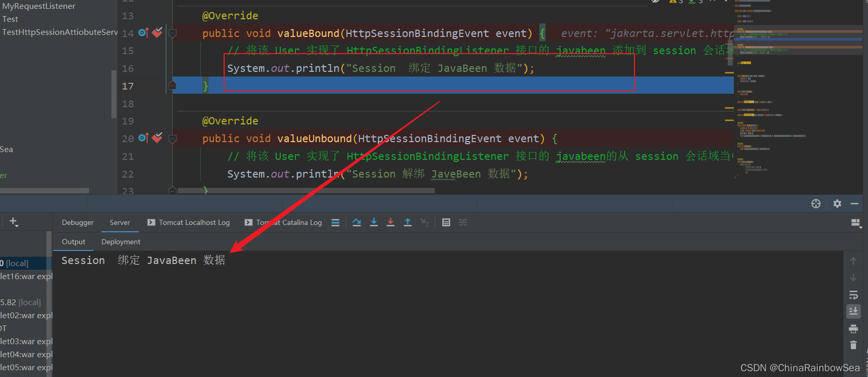This screenshot has width=868, height=377.
Task: Click the Step Out debugger icon
Action: point(408,222)
